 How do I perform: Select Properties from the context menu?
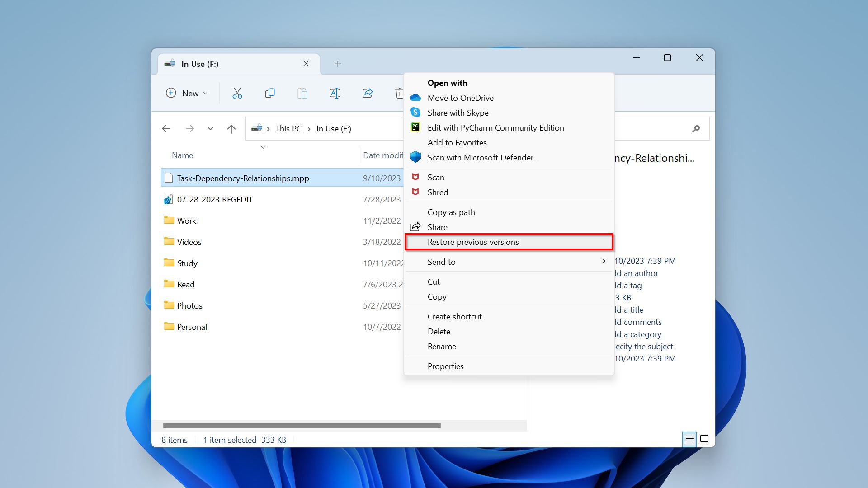445,365
